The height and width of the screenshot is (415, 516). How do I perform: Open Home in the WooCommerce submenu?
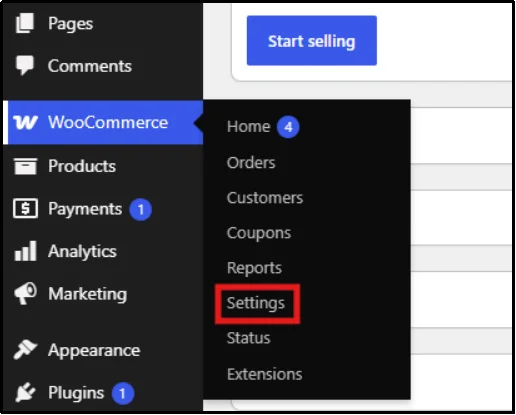(248, 127)
